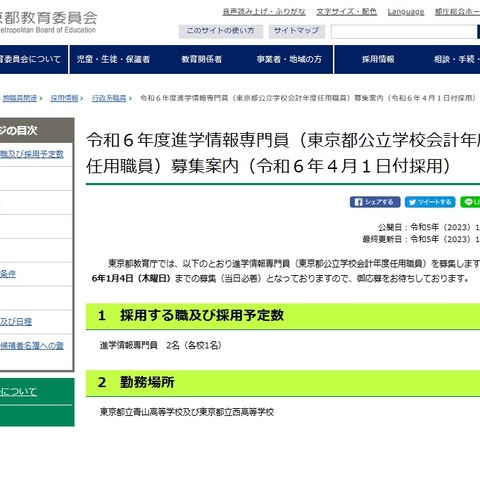Select text 東京都立青山高等学校及び東京都立西高等学校

(187, 412)
